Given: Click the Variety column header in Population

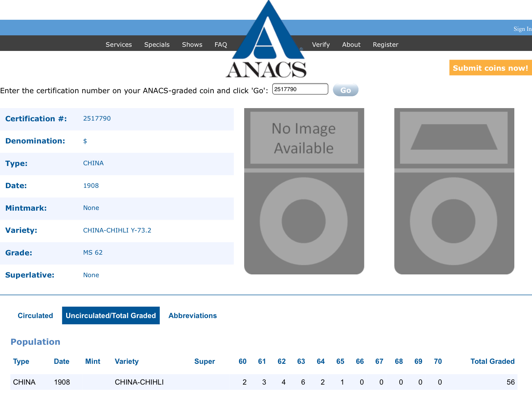Looking at the screenshot, I should tap(127, 361).
